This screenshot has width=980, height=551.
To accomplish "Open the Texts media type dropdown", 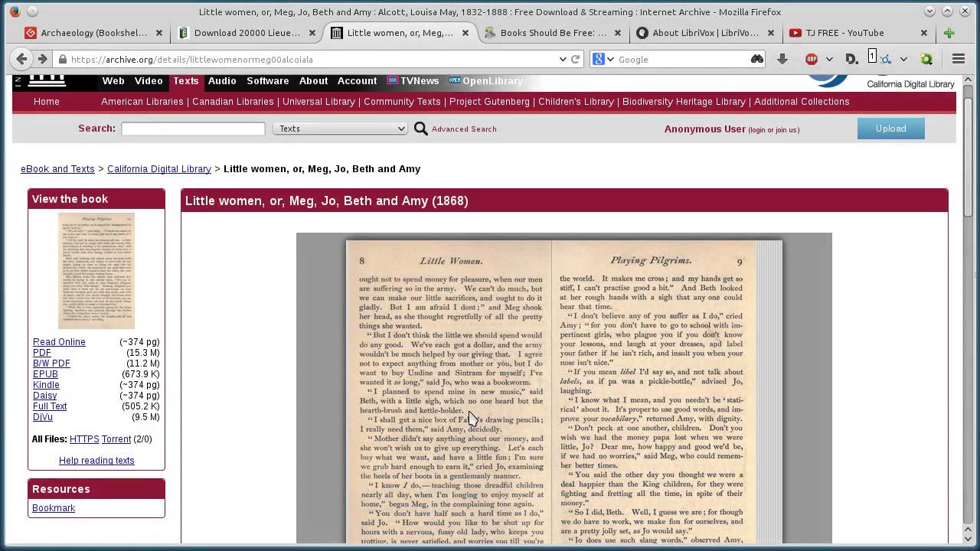I will (x=340, y=129).
